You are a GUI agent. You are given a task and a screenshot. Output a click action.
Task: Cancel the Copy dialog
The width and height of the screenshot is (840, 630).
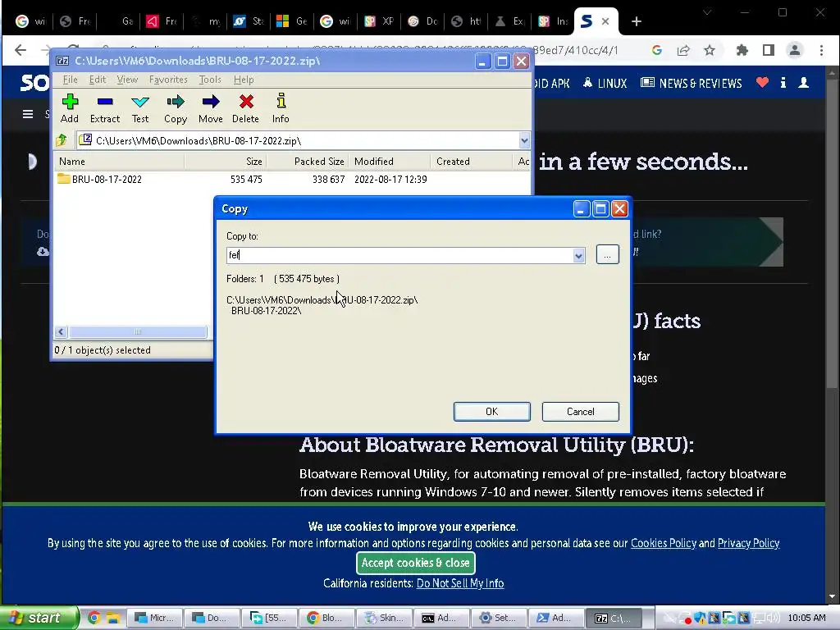pyautogui.click(x=580, y=412)
